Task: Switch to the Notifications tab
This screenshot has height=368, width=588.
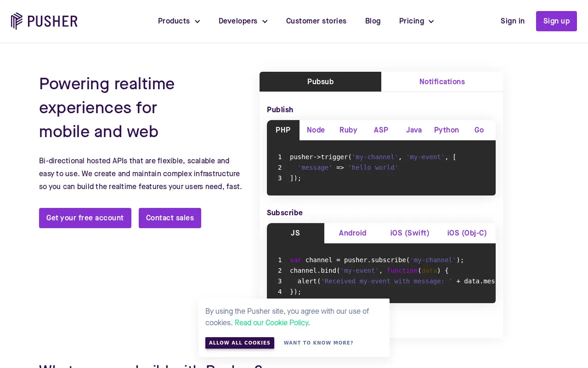Action: pos(442,82)
